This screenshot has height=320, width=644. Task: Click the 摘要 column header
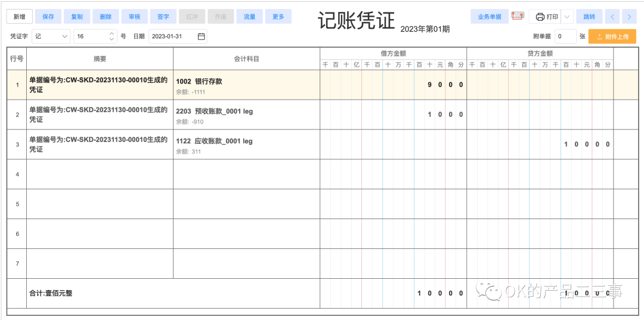100,59
